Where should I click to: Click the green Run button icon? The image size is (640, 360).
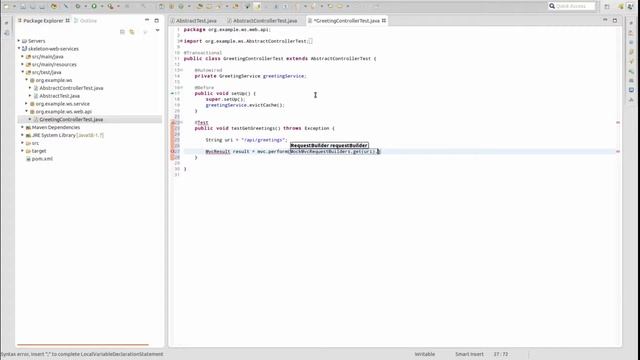coord(94,6)
